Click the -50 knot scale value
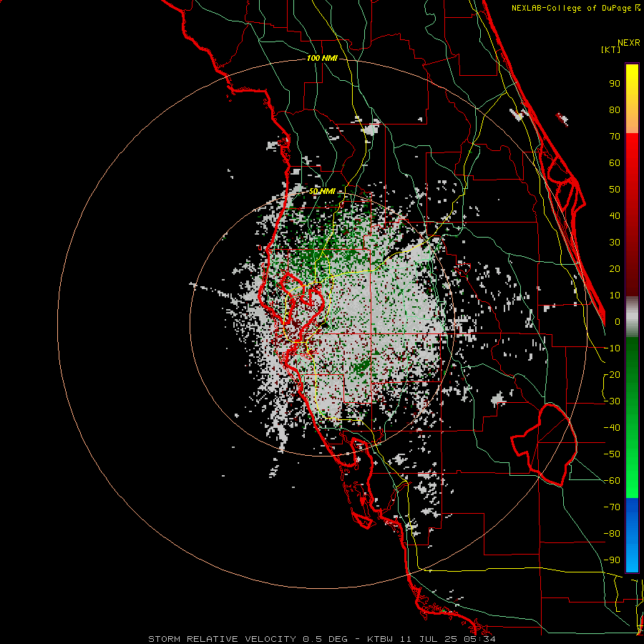Screen dimensions: 644x644 coord(612,454)
